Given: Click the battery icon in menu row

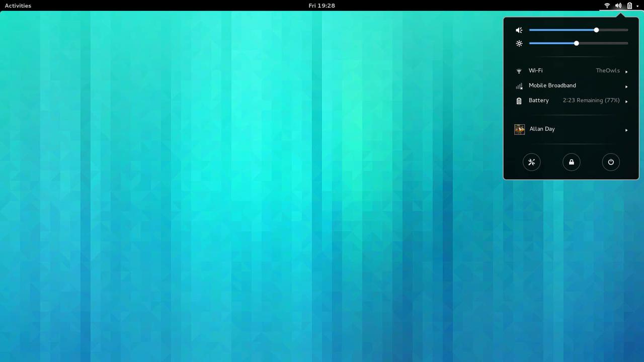Looking at the screenshot, I should click(x=519, y=101).
